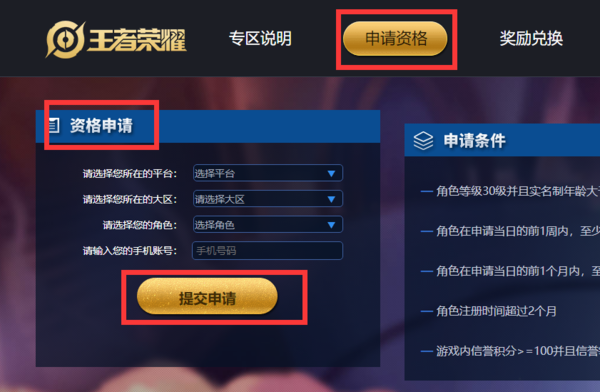Viewport: 600px width, 392px height.
Task: Open the 选择角色 character dropdown
Action: click(x=268, y=225)
